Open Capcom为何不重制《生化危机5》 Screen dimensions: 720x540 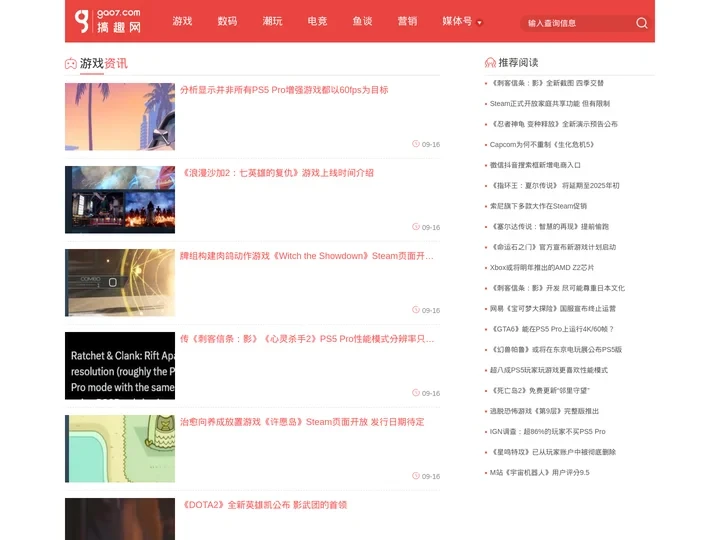tap(543, 145)
